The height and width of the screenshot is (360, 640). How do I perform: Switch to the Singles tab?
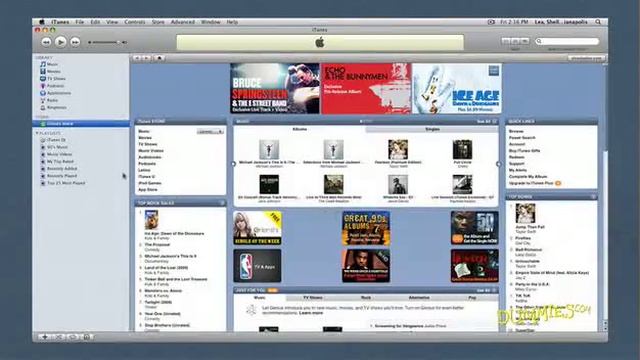432,129
